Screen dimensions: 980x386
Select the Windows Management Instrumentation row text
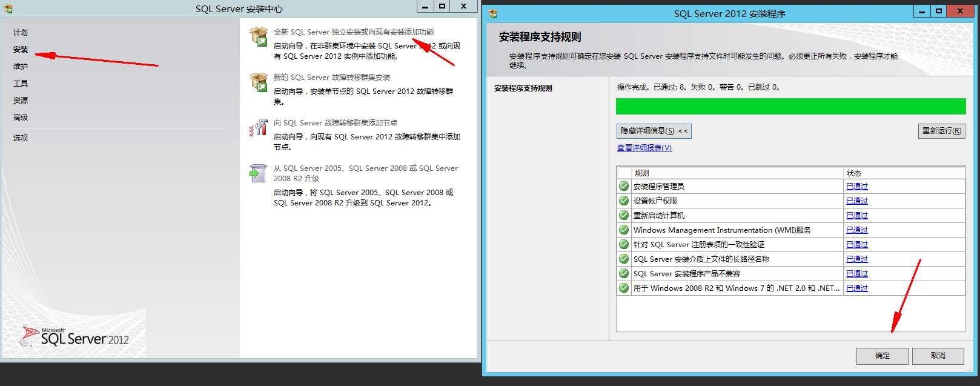click(x=722, y=230)
